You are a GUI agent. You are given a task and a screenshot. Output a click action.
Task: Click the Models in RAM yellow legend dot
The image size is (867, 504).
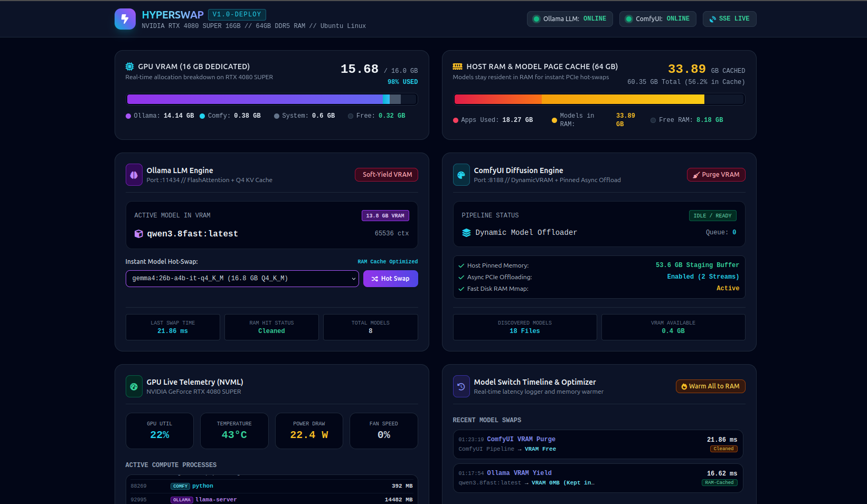pyautogui.click(x=554, y=120)
